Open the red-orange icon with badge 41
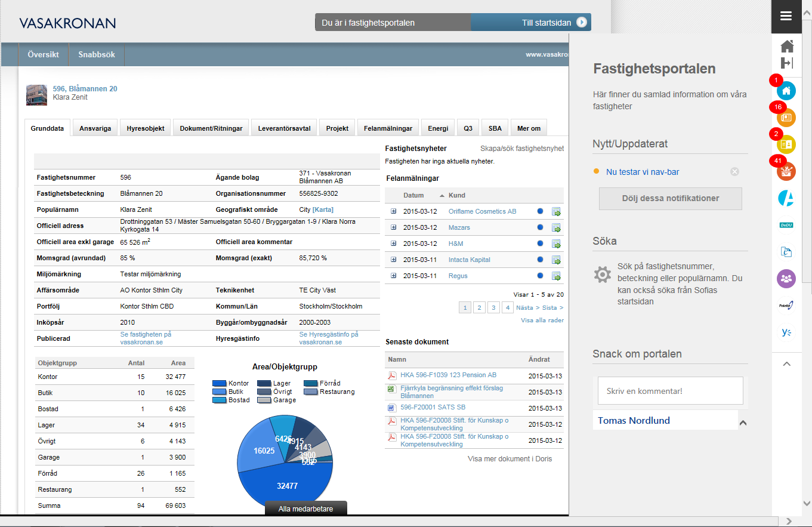Viewport: 812px width, 527px height. (x=786, y=171)
